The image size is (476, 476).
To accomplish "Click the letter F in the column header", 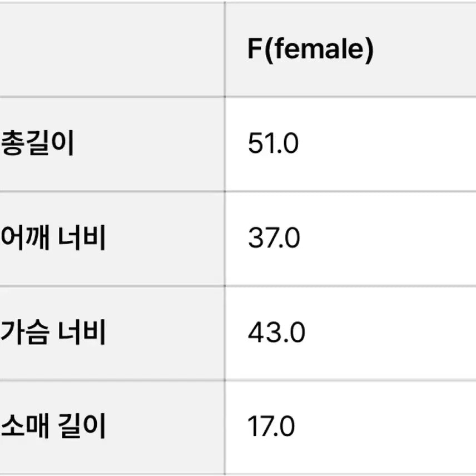I will 255,49.
